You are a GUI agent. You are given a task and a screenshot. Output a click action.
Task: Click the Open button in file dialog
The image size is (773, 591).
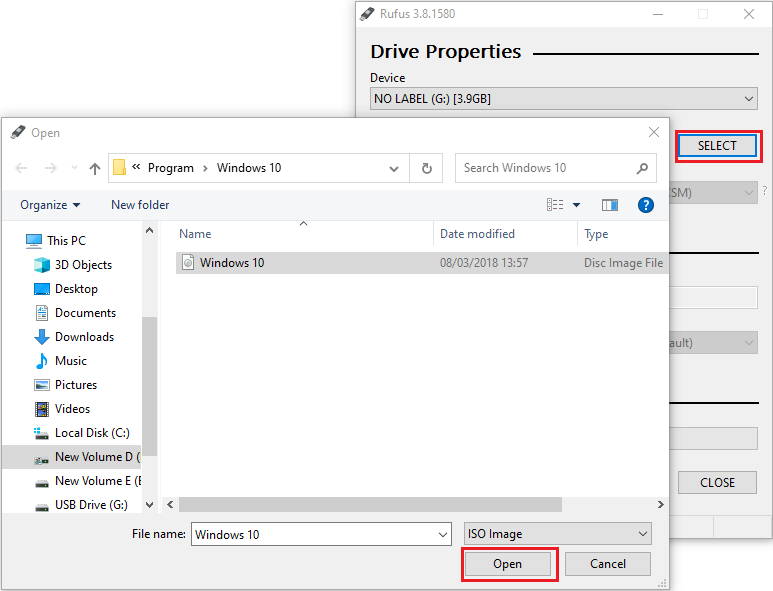pyautogui.click(x=508, y=563)
